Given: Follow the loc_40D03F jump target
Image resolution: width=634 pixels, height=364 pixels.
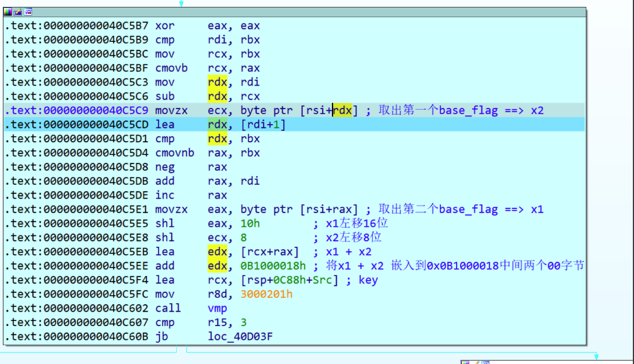Looking at the screenshot, I should (x=240, y=336).
